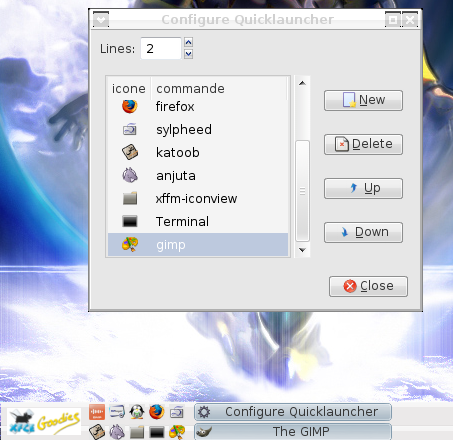Click the Firefox icon in the launcher list
Viewport: 453px width, 440px height.
[130, 107]
